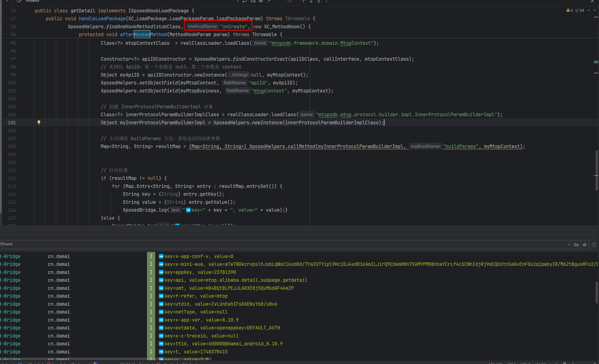The image size is (599, 364).
Task: Click the "apiId" string on line 100
Action: tap(258, 83)
